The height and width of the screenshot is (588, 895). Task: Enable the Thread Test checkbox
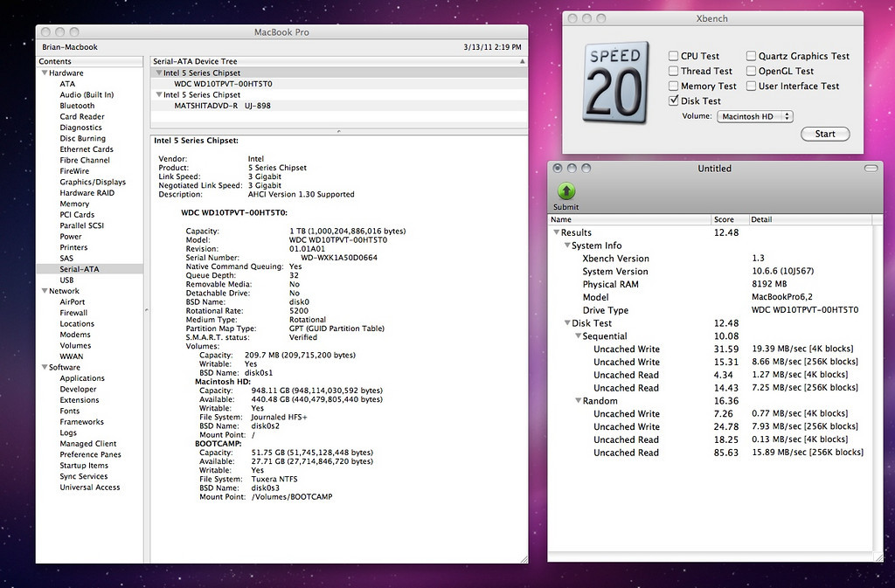click(674, 71)
